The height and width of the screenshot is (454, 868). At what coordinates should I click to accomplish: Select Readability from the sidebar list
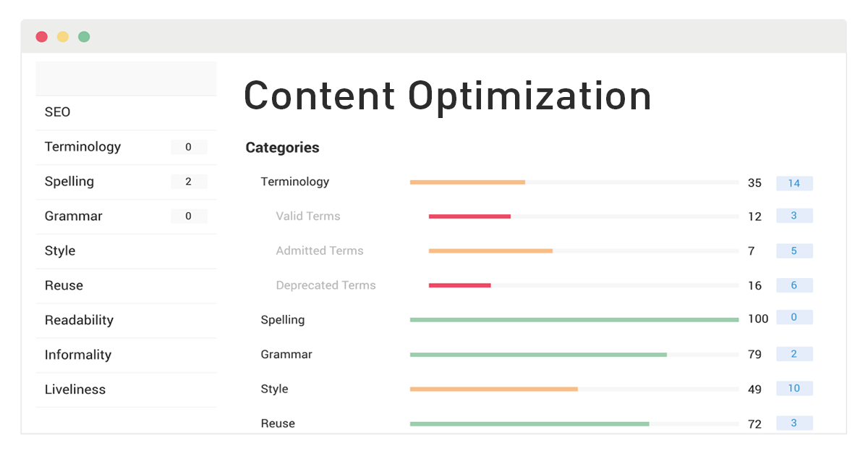point(77,320)
